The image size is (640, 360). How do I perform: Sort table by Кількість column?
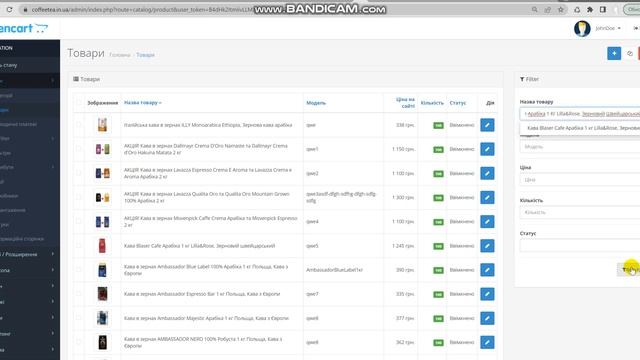point(432,103)
